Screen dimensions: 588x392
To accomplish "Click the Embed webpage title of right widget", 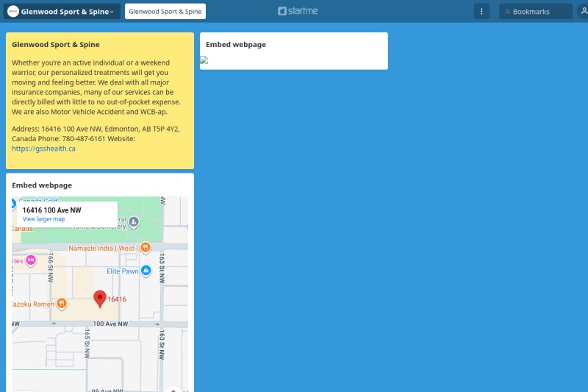I will (235, 44).
